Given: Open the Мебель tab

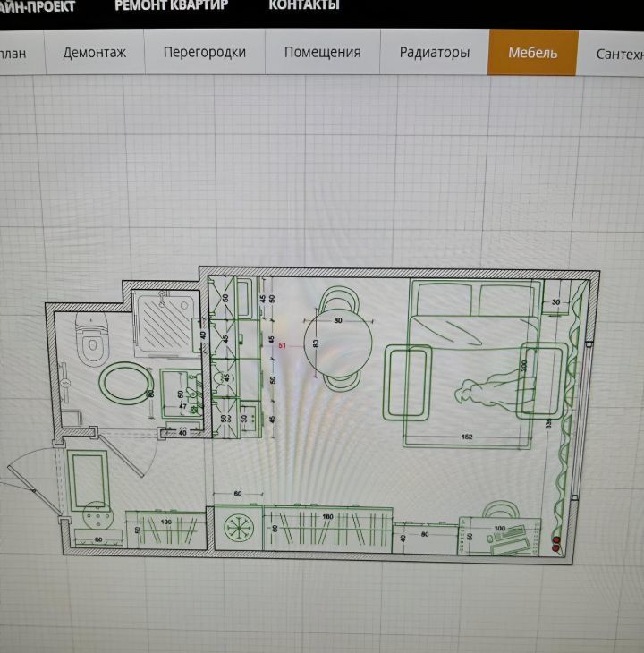Looking at the screenshot, I should pyautogui.click(x=532, y=52).
